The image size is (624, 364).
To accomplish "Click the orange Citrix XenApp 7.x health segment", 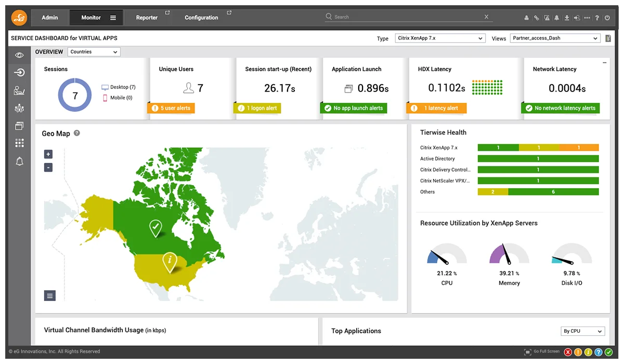I will pos(579,148).
